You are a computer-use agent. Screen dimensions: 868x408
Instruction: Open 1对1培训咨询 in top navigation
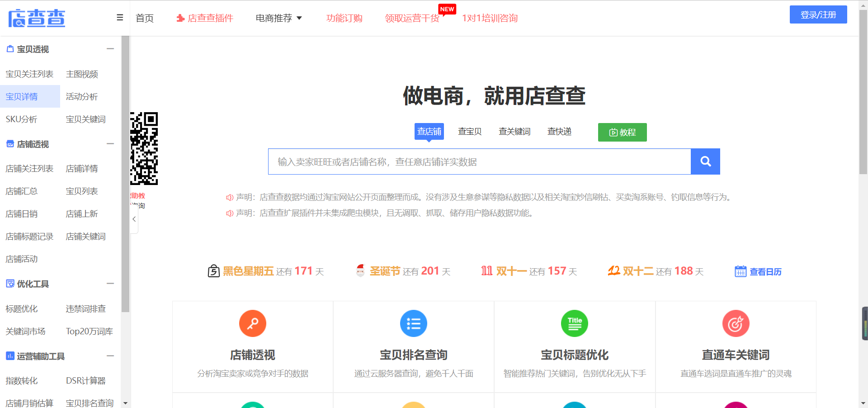(490, 18)
